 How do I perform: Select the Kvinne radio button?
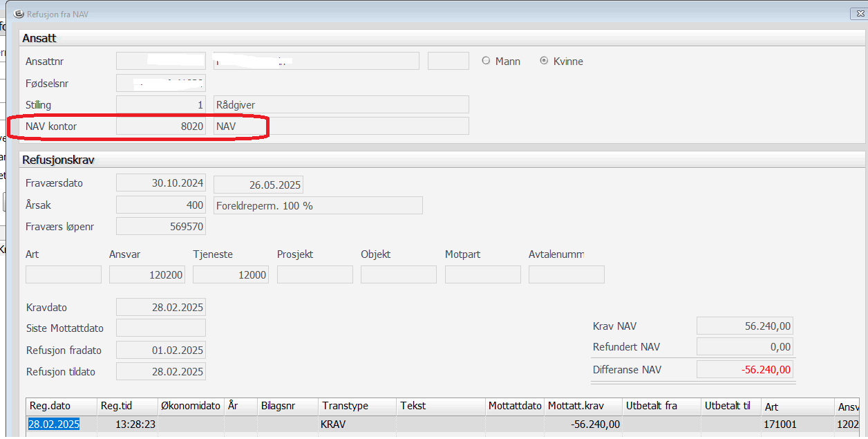[544, 61]
